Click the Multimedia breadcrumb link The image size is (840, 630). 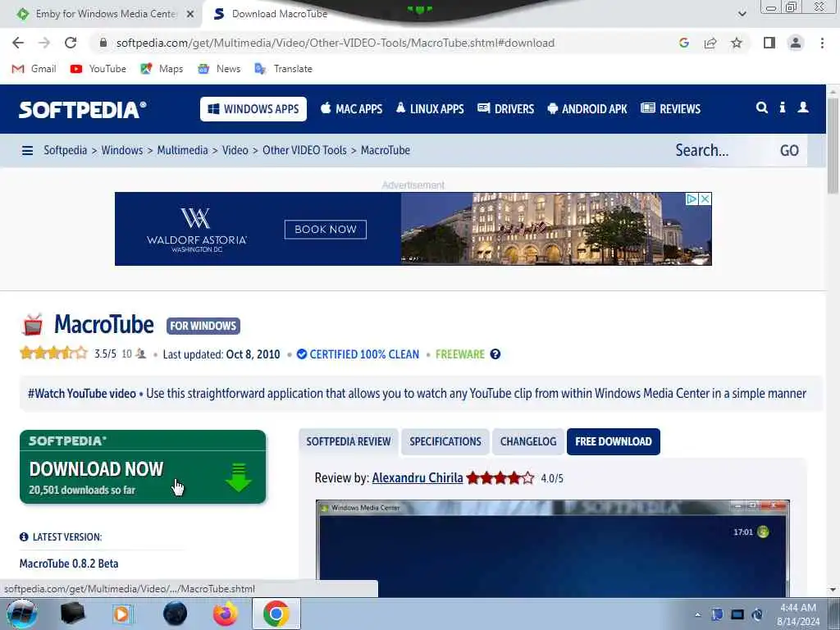182,151
